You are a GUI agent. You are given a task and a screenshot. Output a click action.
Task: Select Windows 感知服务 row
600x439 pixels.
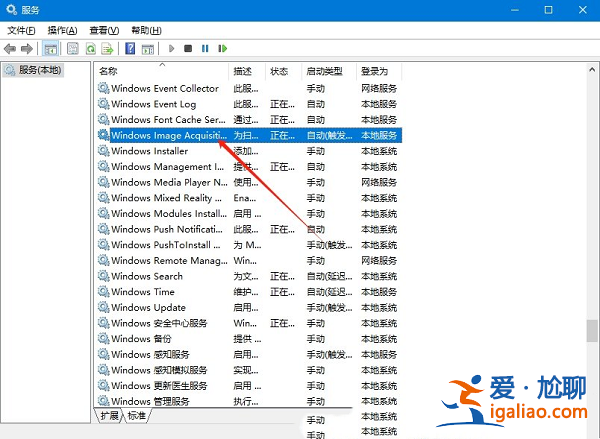[249, 355]
